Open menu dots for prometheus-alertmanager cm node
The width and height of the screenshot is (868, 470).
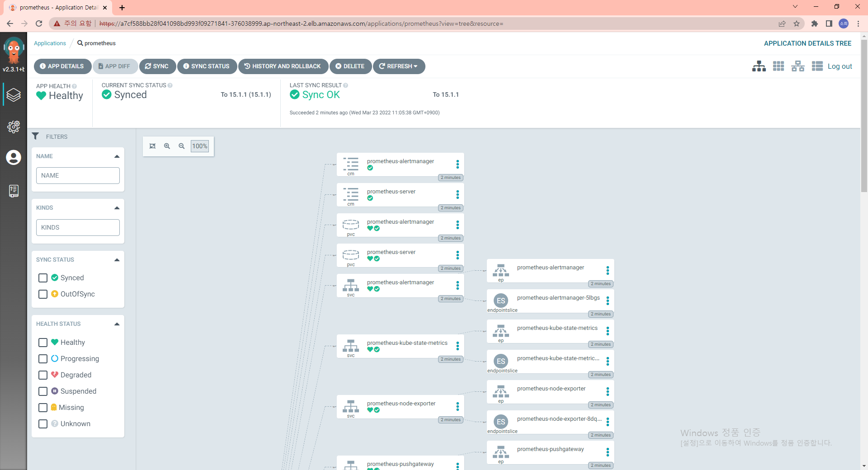coord(458,164)
